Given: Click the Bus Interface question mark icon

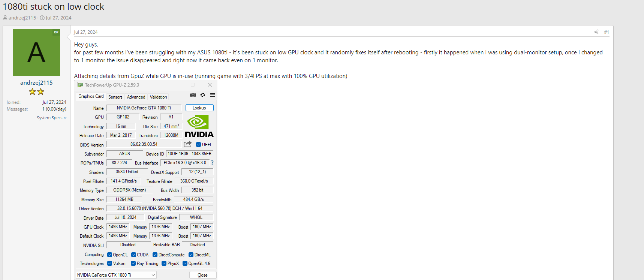Looking at the screenshot, I should (212, 163).
